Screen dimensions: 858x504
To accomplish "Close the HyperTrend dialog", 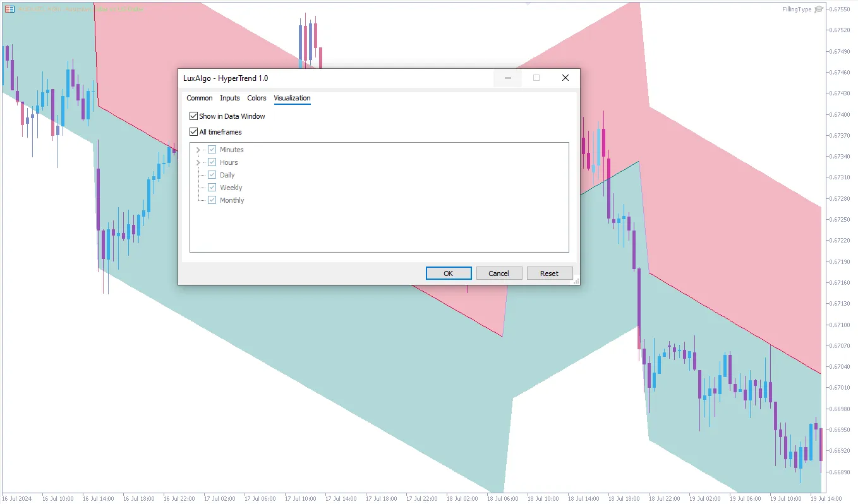I will [x=565, y=78].
